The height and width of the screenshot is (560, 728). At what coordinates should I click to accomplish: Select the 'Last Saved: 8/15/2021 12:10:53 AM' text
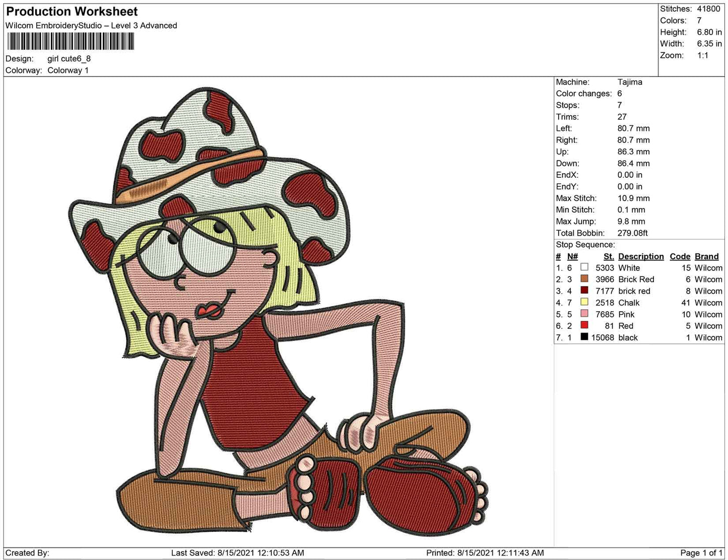tap(238, 552)
